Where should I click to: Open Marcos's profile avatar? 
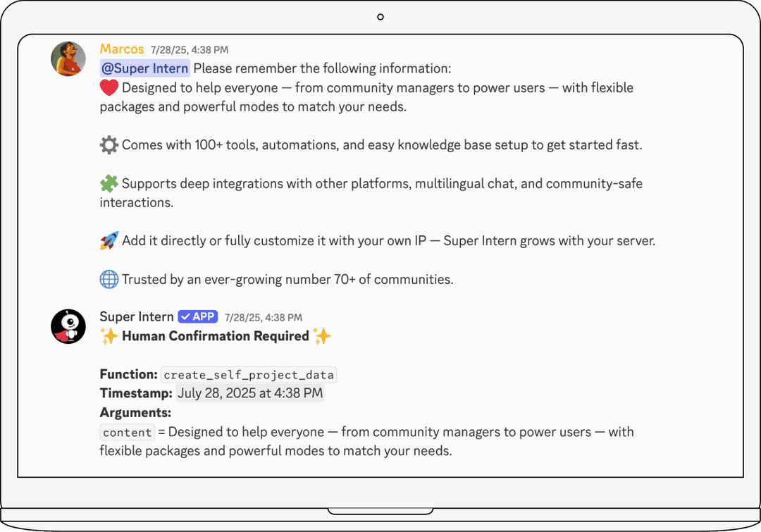(68, 58)
